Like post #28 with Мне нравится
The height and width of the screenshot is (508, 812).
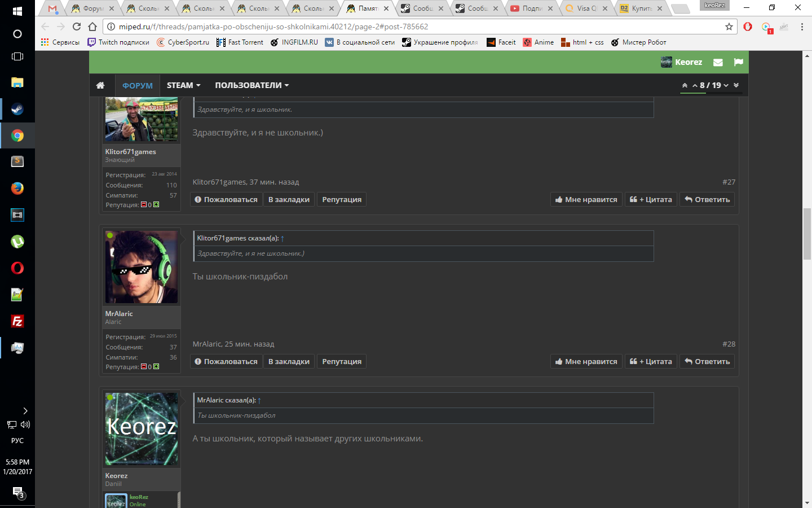coord(586,361)
